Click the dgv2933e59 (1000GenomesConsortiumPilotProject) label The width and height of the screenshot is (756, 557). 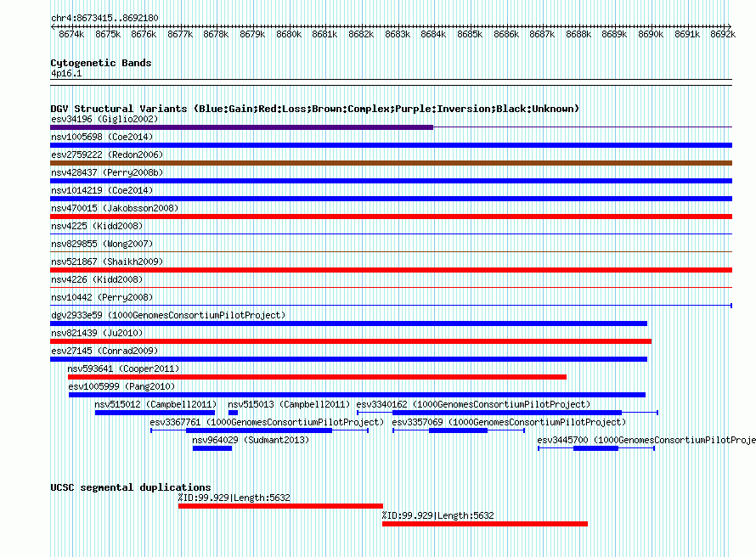tap(168, 315)
